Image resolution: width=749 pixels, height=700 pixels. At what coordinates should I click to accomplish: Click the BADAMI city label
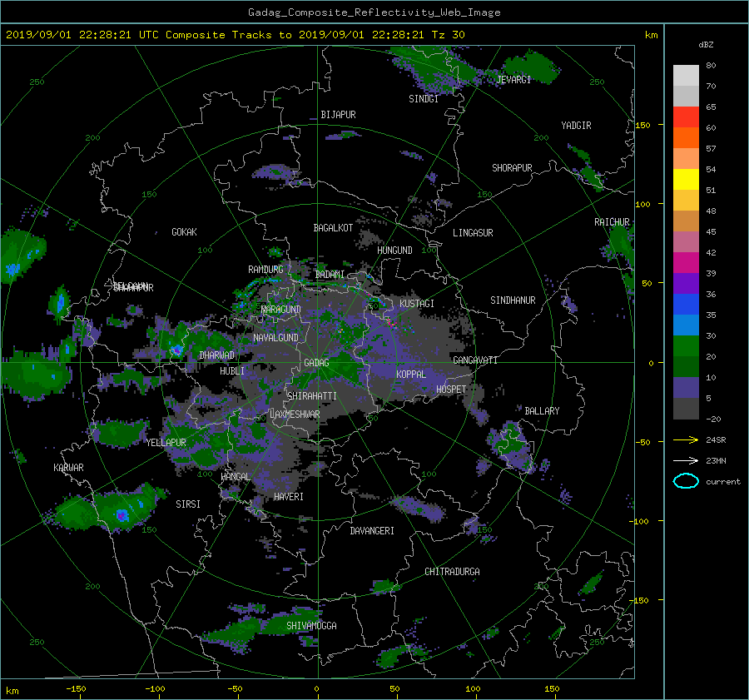pyautogui.click(x=330, y=275)
